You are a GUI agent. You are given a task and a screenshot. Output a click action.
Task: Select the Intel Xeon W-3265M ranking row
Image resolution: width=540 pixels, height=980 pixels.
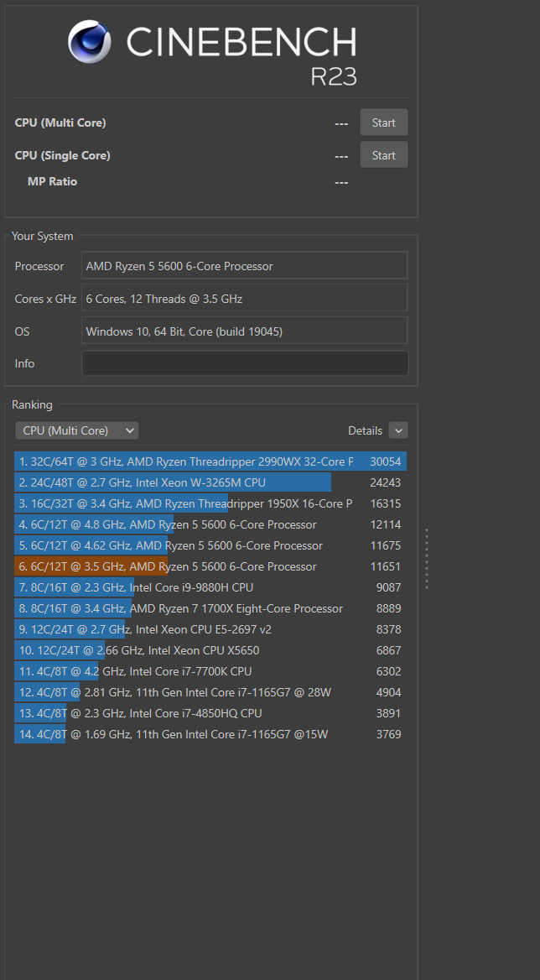pos(210,482)
